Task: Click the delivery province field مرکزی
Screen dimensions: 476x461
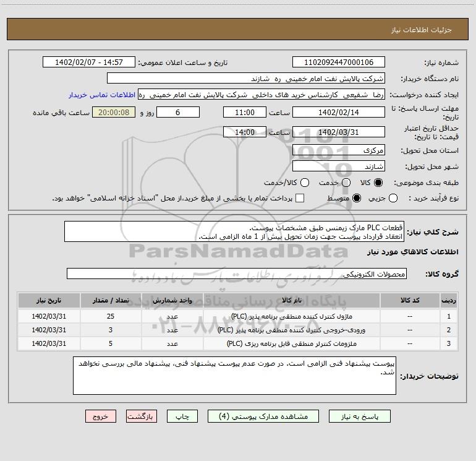Action: (339, 150)
